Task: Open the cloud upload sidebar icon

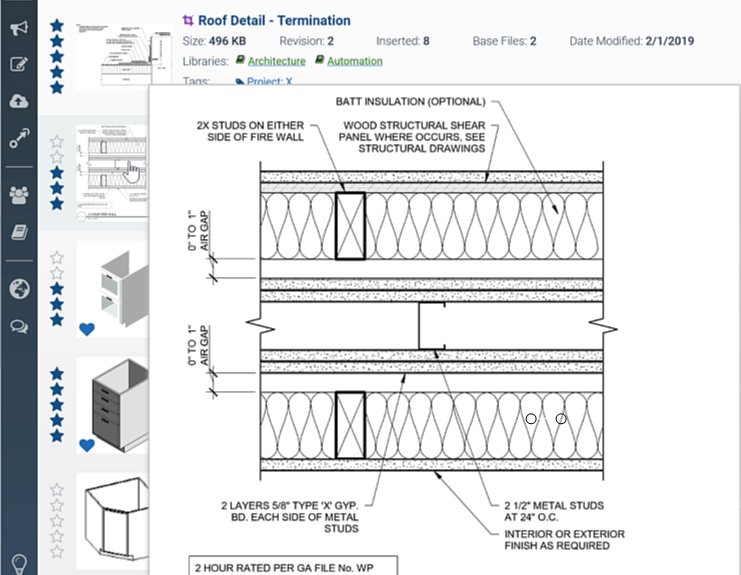Action: click(19, 101)
